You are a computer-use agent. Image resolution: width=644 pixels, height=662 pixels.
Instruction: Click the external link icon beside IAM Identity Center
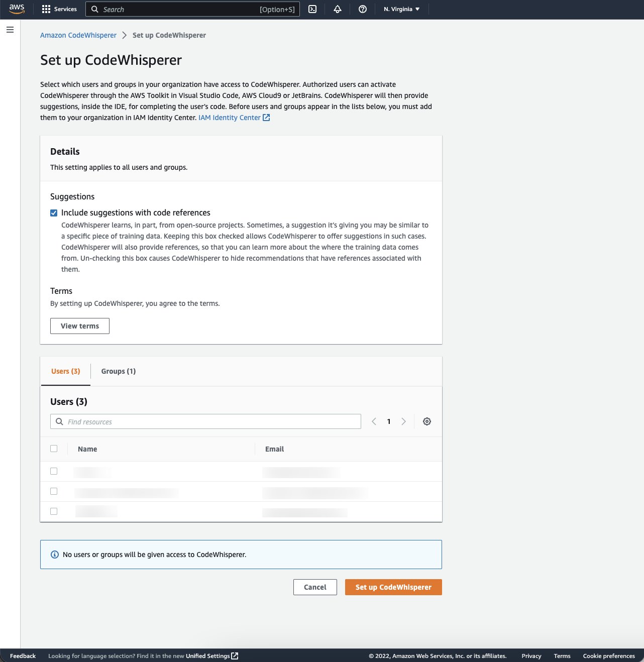(x=267, y=118)
